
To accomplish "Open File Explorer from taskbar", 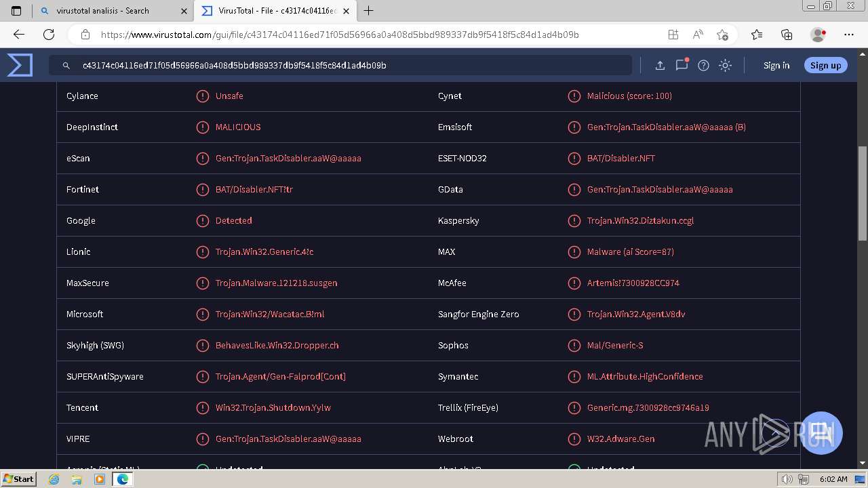I will coord(77,479).
